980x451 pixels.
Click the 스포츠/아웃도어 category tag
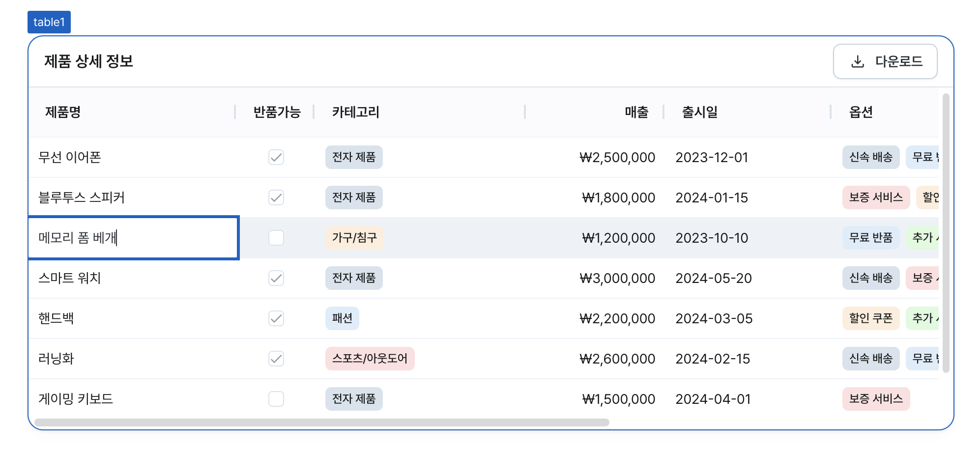click(370, 359)
